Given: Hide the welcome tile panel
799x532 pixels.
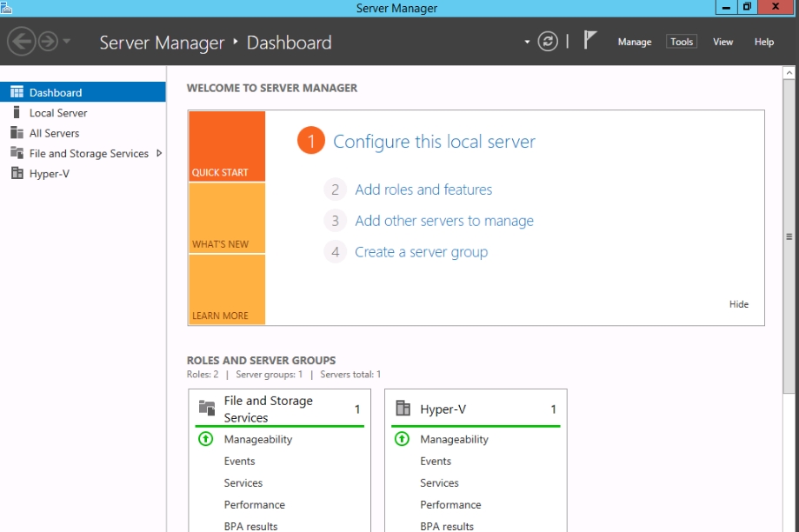Looking at the screenshot, I should coord(738,304).
